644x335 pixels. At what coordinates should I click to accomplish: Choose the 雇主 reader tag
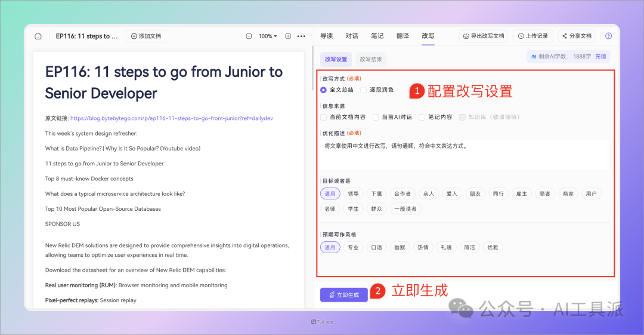tap(522, 194)
